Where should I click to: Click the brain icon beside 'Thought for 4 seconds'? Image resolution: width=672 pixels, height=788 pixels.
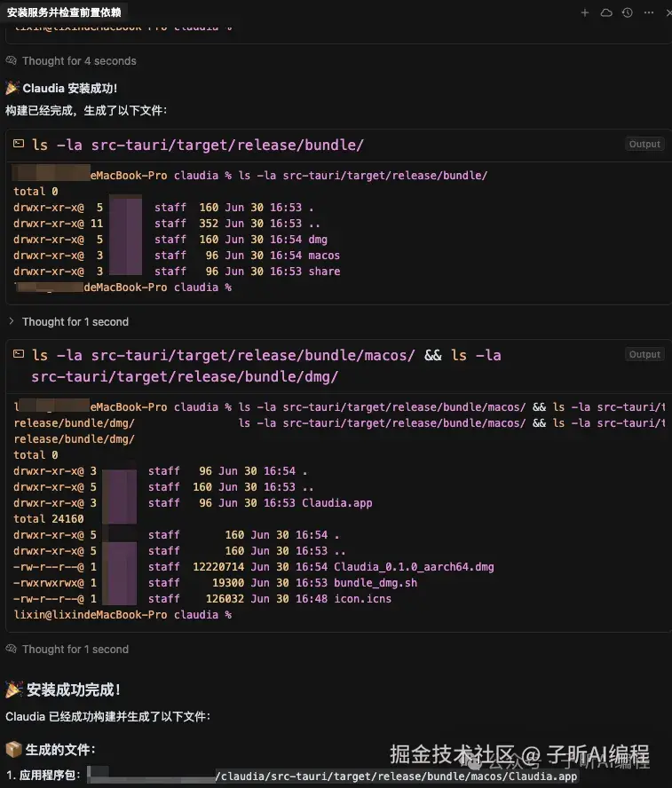tap(11, 60)
